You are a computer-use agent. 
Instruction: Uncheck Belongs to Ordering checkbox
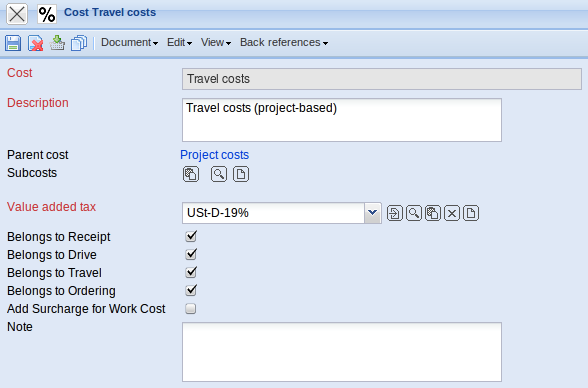coord(191,290)
